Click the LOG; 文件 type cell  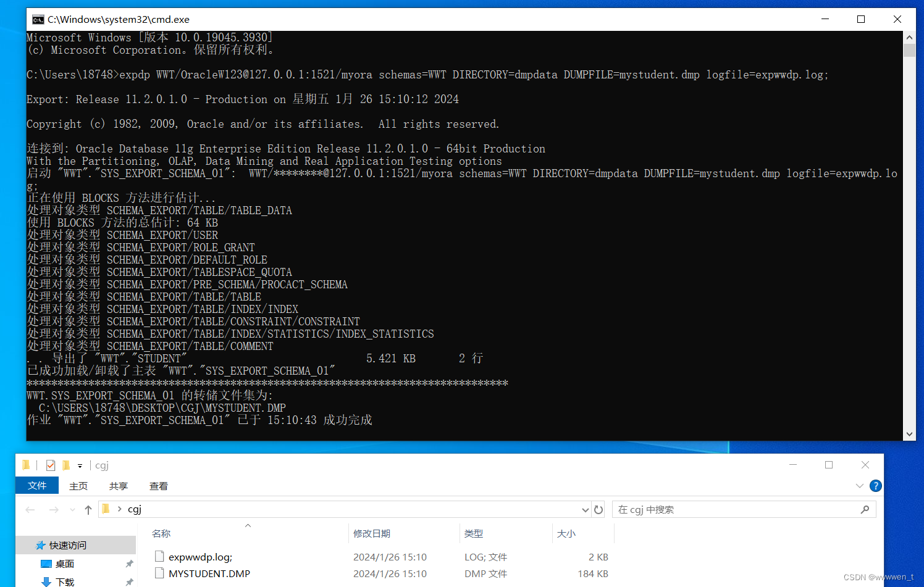[x=485, y=557]
